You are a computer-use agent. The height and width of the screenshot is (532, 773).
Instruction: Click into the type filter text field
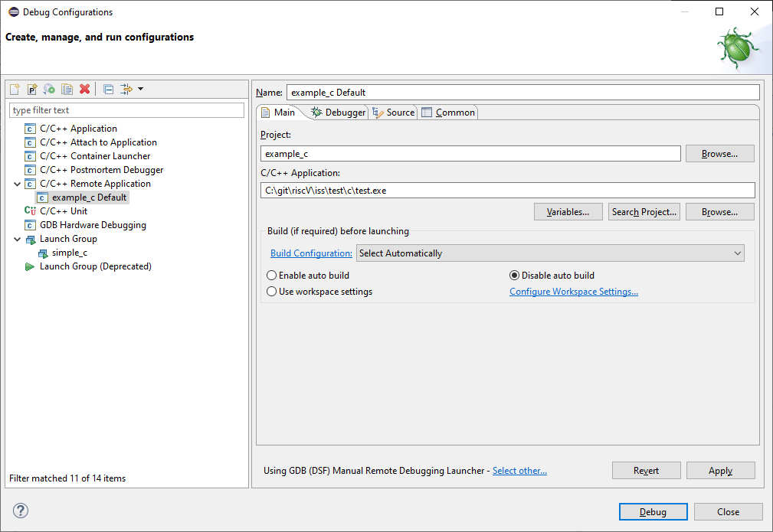pyautogui.click(x=126, y=110)
